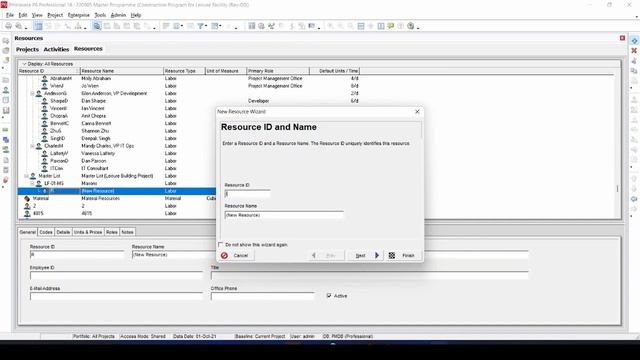This screenshot has height=360, width=640.
Task: Click the red cancel circle icon in wizard
Action: 224,256
